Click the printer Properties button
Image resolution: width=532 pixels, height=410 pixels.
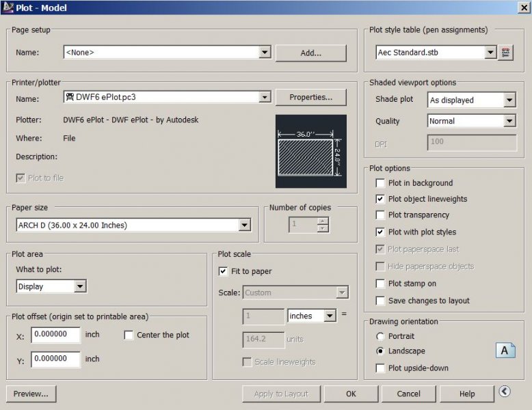pyautogui.click(x=310, y=98)
